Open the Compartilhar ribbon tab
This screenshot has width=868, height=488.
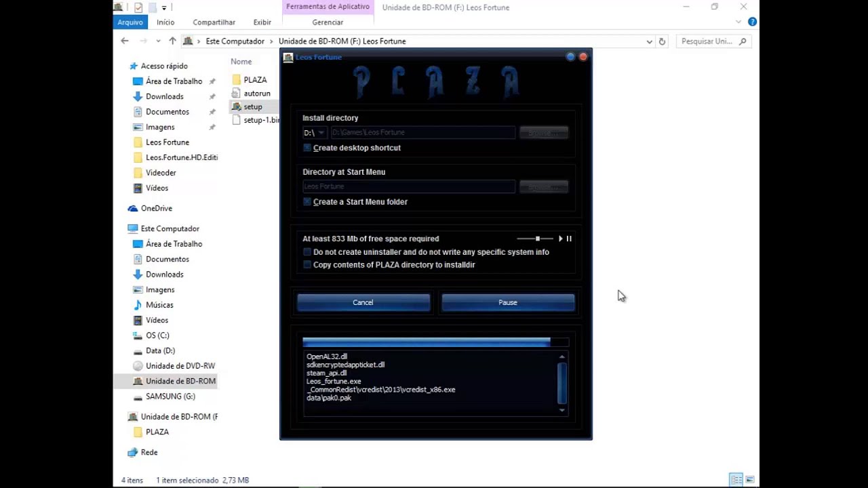214,22
